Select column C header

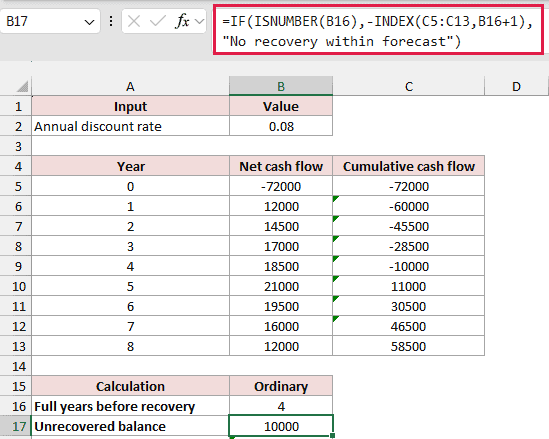409,86
